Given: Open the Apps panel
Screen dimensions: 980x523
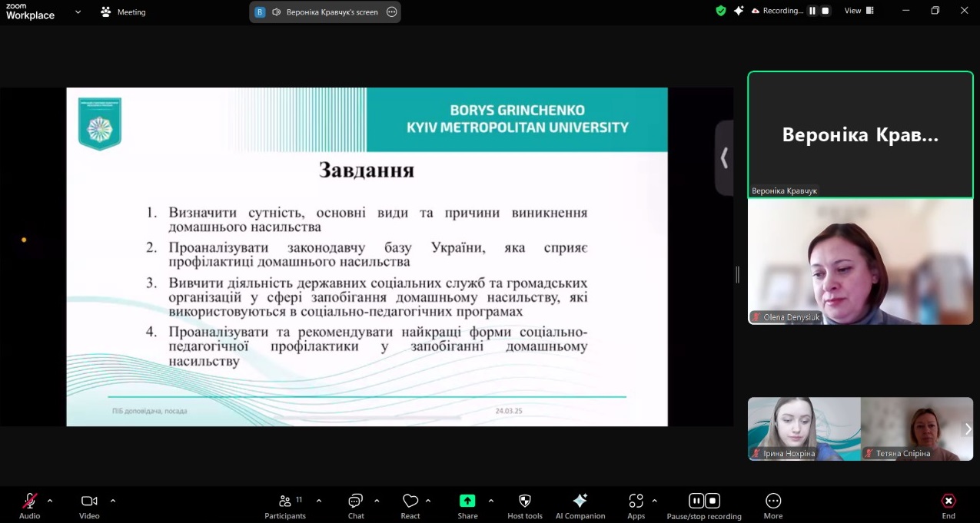Looking at the screenshot, I should [x=636, y=505].
